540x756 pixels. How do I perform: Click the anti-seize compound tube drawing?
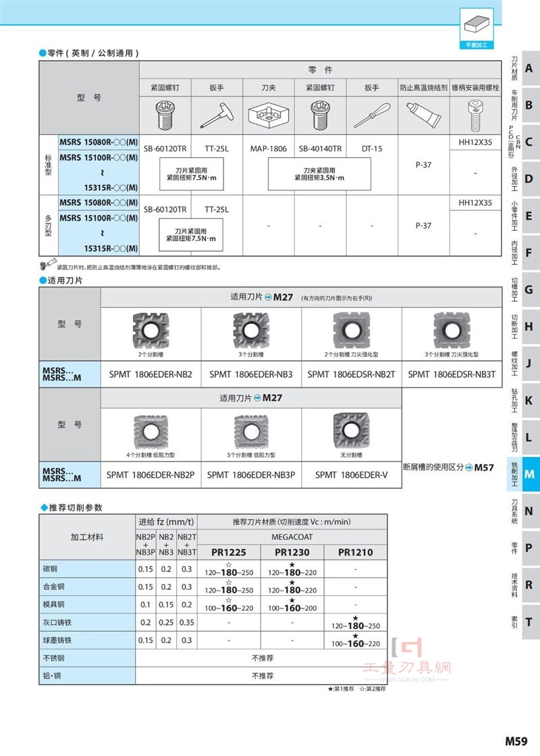423,114
